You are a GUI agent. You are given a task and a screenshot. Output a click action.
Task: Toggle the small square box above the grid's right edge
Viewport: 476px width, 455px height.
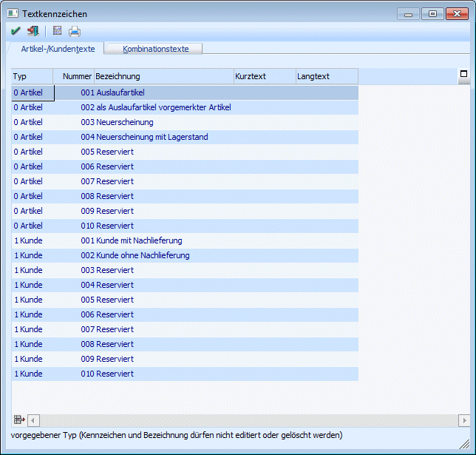click(x=463, y=74)
